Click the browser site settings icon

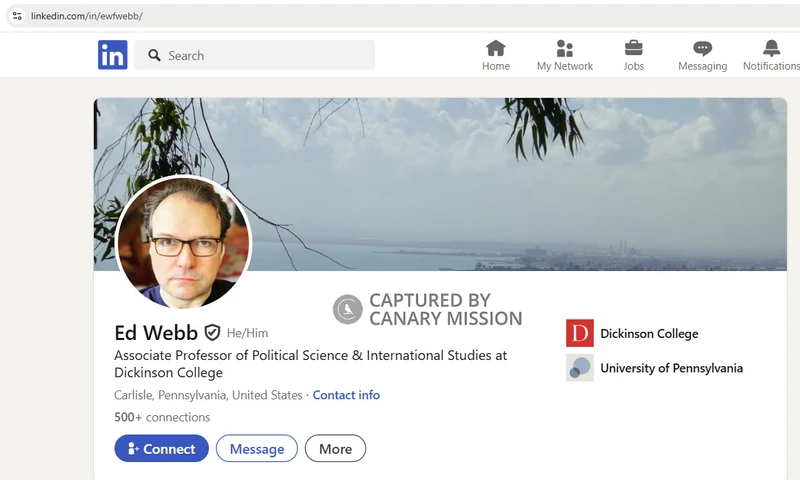click(17, 16)
